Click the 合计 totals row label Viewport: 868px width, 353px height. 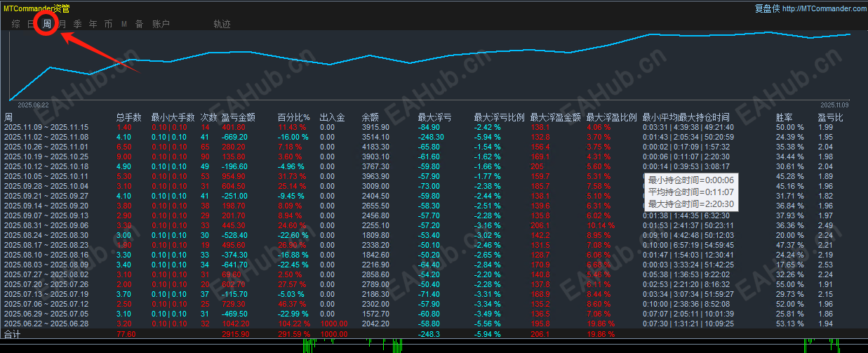(x=12, y=335)
